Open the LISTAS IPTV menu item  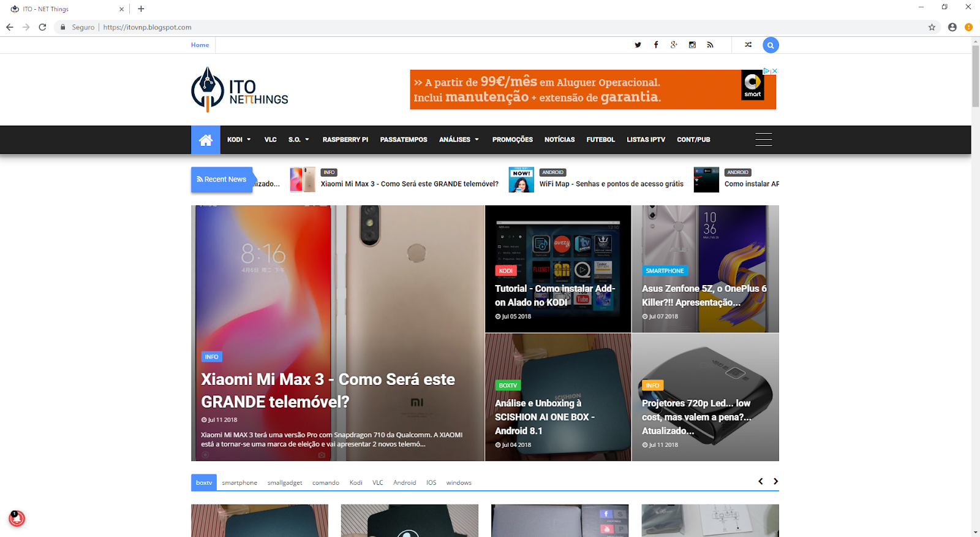[646, 140]
